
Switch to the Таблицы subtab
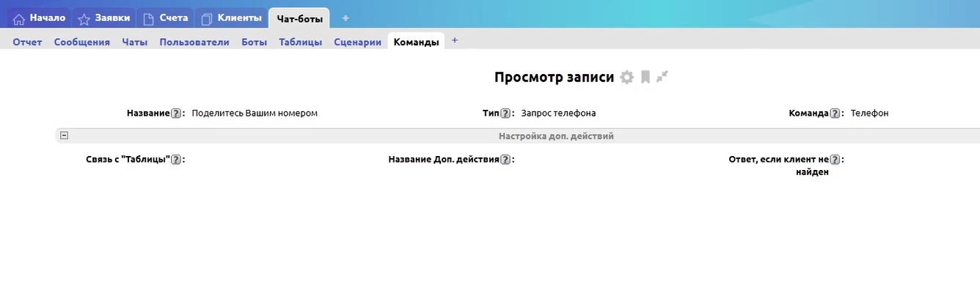click(301, 42)
